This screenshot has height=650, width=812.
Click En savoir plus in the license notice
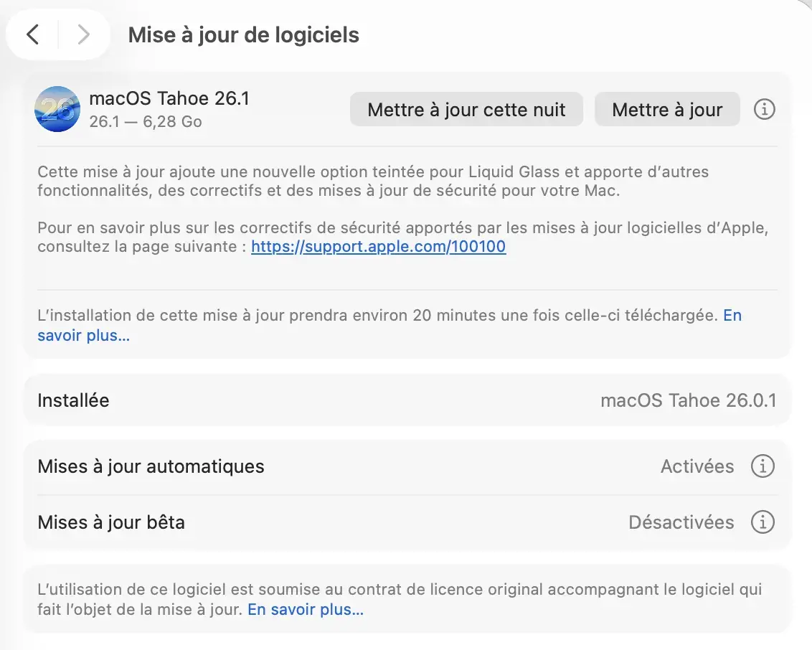pos(304,609)
